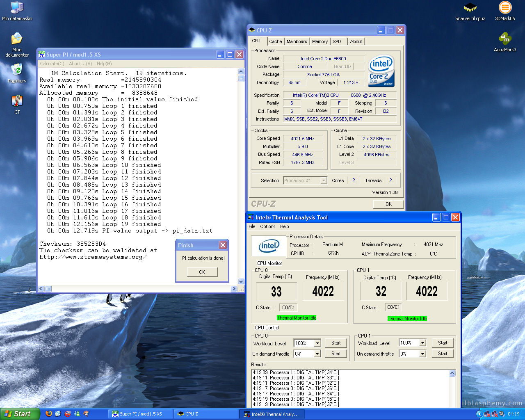The width and height of the screenshot is (525, 420).
Task: Expand CPU 0 Workload Level dropdown
Action: (317, 343)
